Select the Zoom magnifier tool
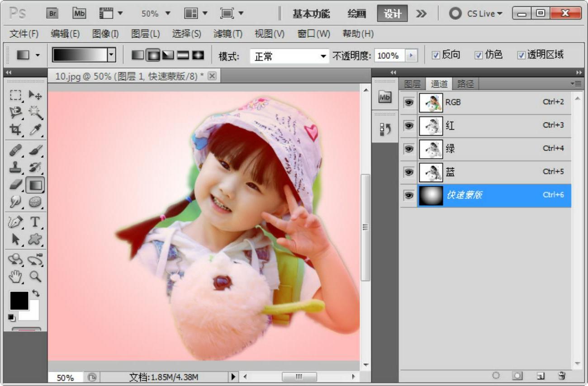 (x=35, y=276)
